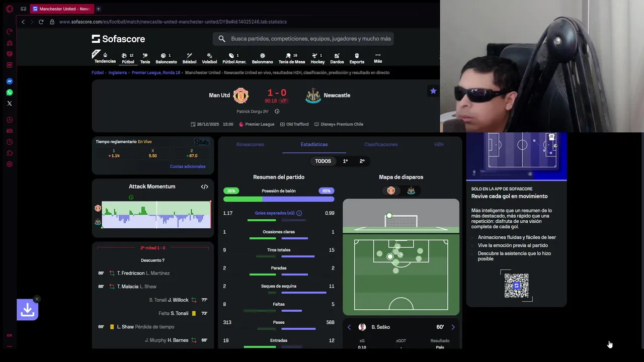Click the away win odds 67.0
This screenshot has height=362, width=644.
192,153
